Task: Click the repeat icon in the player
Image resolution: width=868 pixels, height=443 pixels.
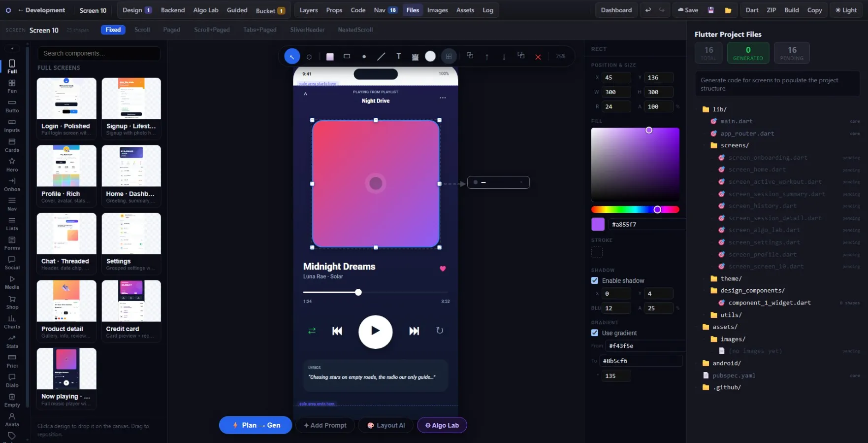Action: coord(440,331)
